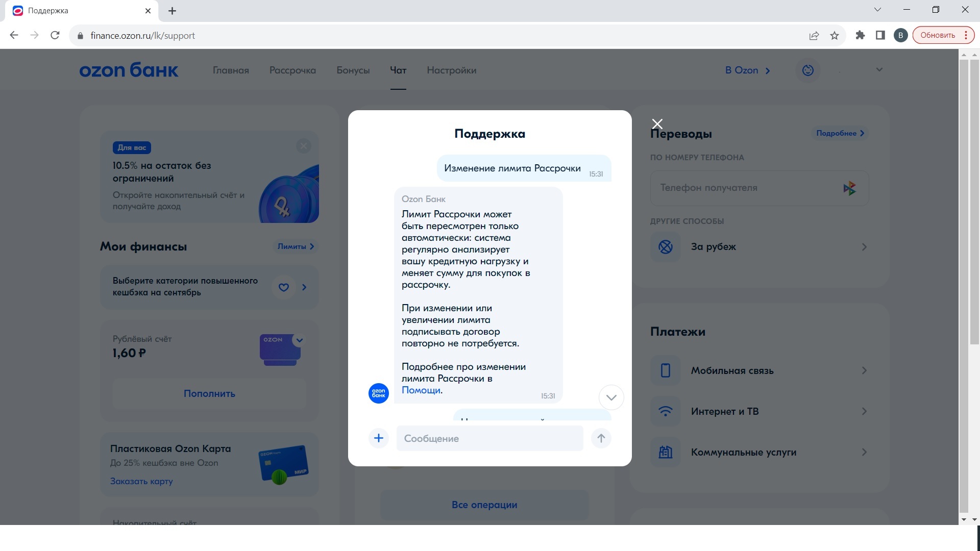View site info lock icon
Viewport: 980px width, 551px height.
click(80, 36)
